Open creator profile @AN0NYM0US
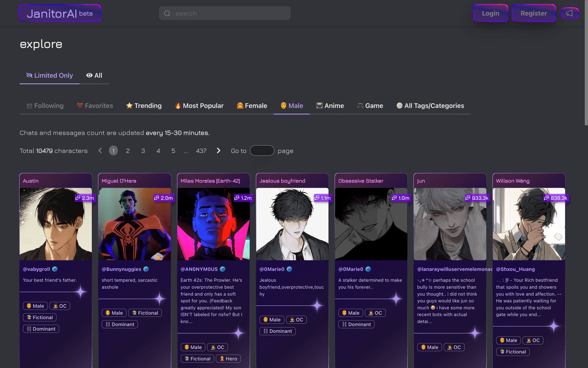 tap(199, 269)
